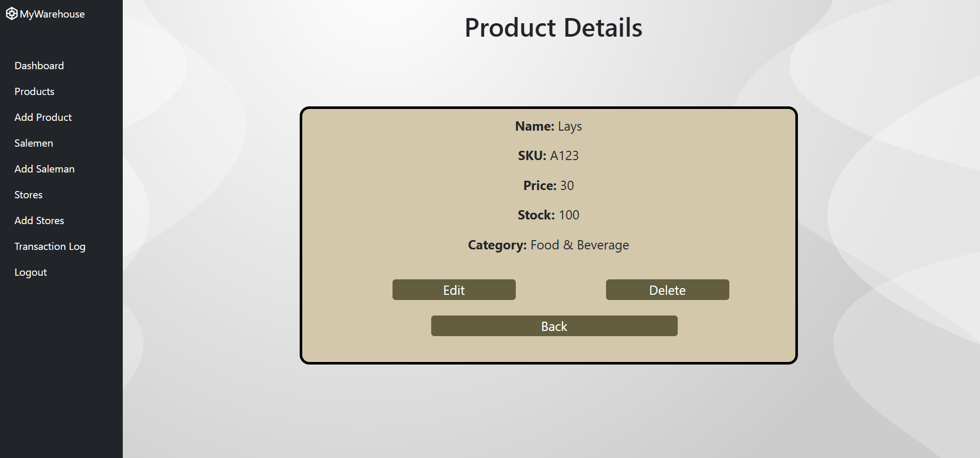Hit the Back button
Image resolution: width=980 pixels, height=458 pixels.
click(x=554, y=326)
